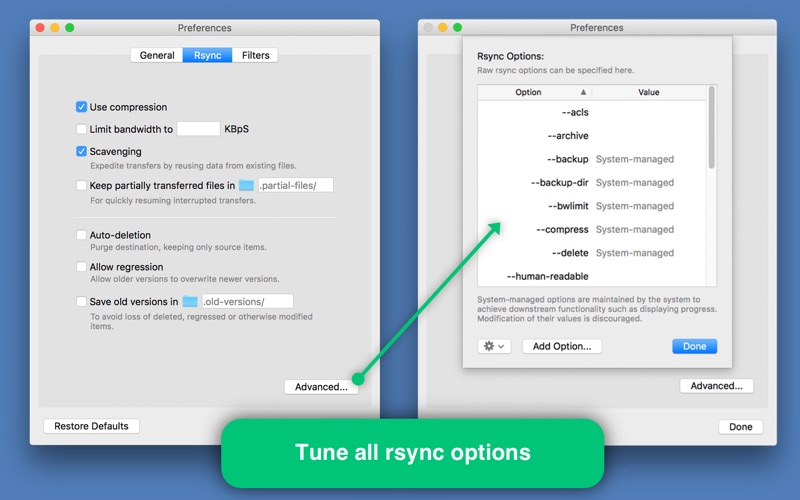800x500 pixels.
Task: Open the gear dropdown chevron
Action: [x=502, y=346]
